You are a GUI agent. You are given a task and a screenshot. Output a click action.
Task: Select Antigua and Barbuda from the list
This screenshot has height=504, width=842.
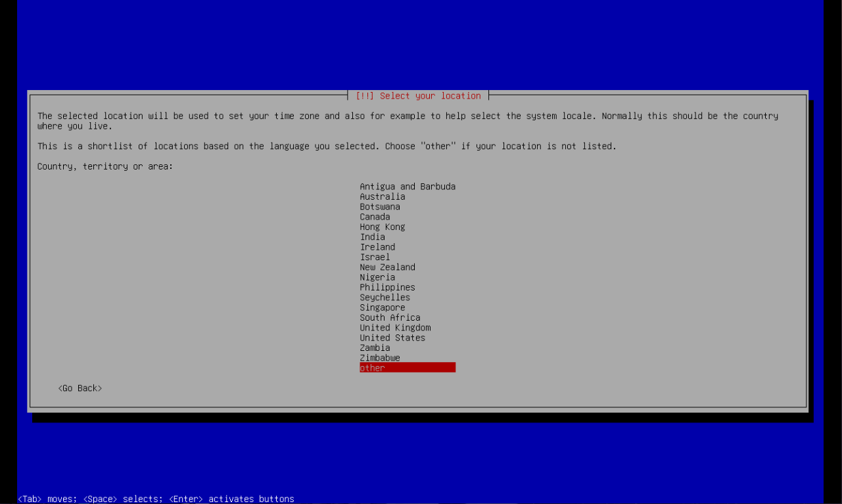[407, 187]
